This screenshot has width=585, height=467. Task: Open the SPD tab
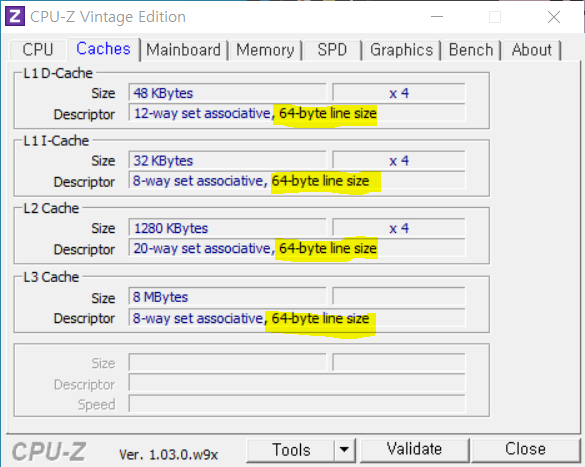[x=332, y=50]
